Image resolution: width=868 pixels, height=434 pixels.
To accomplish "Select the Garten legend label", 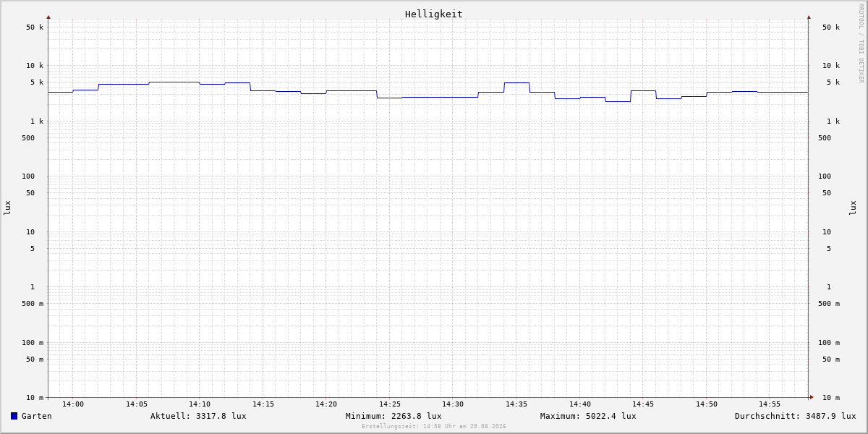I will 37,416.
